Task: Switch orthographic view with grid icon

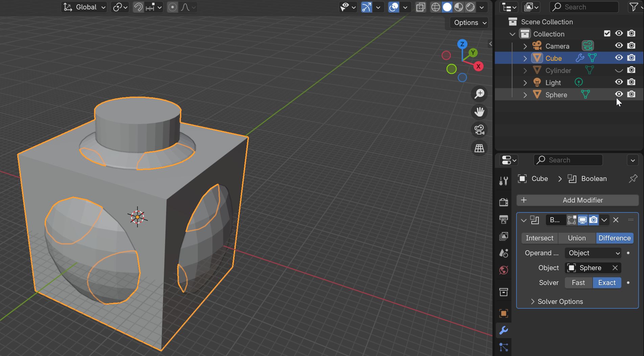Action: (479, 148)
